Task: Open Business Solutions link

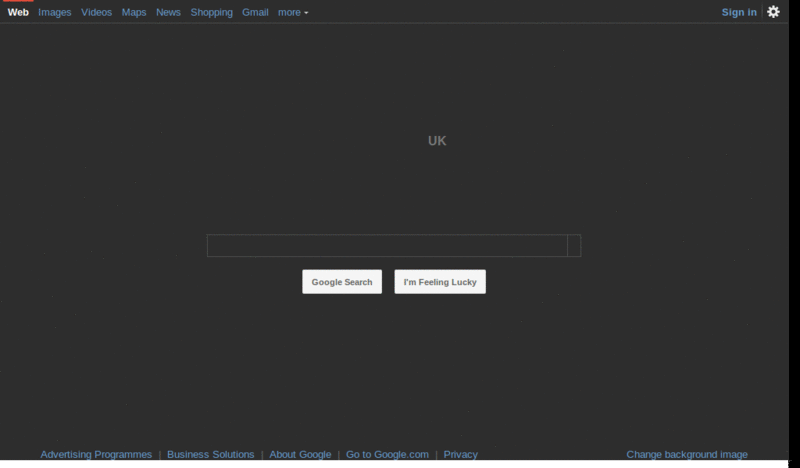Action: [x=210, y=454]
